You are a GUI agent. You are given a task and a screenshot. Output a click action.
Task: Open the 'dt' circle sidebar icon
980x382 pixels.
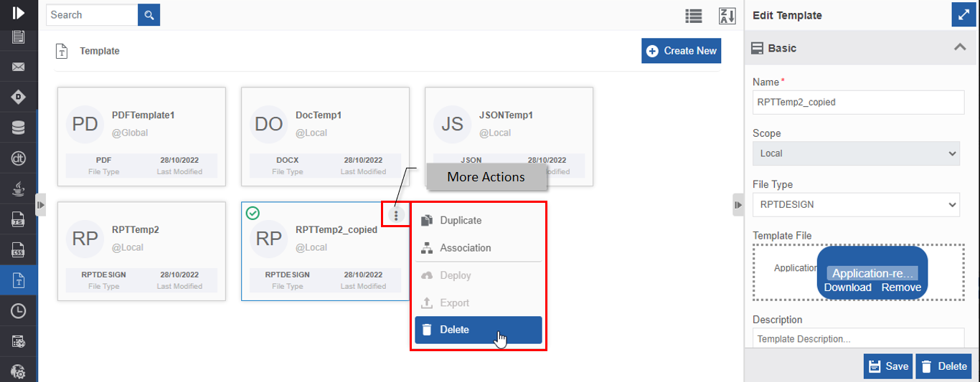tap(19, 158)
